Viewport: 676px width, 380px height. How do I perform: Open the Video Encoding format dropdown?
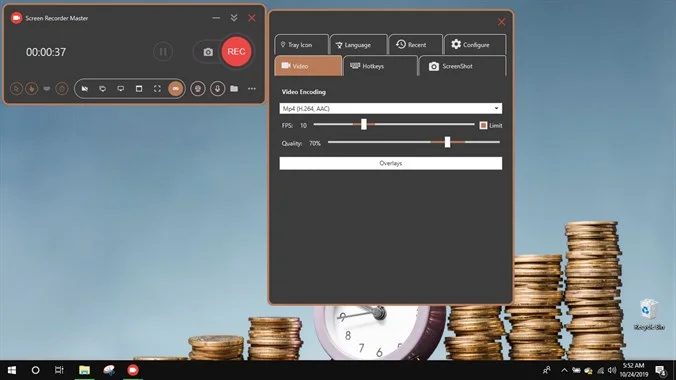391,108
